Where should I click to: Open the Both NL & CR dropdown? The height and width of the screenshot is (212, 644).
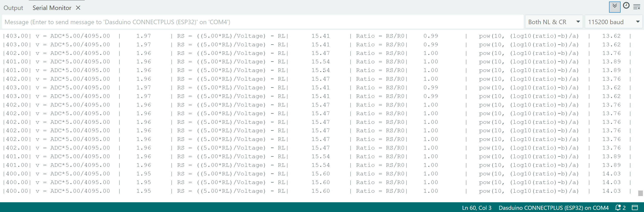[x=554, y=22]
